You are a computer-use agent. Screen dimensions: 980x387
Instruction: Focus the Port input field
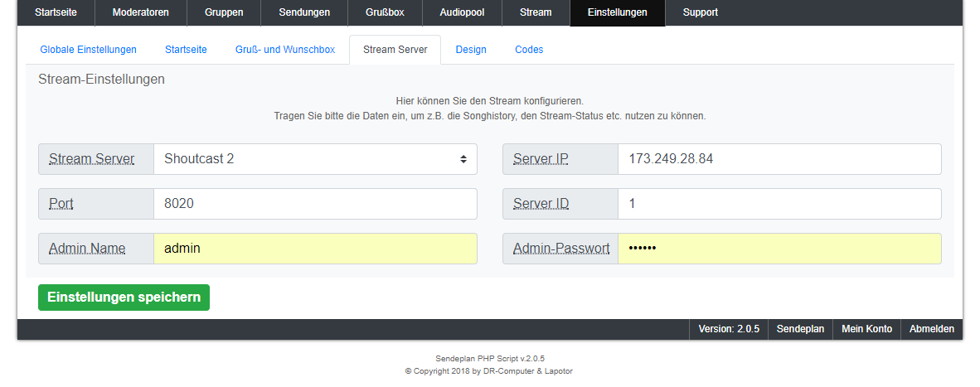pos(315,204)
